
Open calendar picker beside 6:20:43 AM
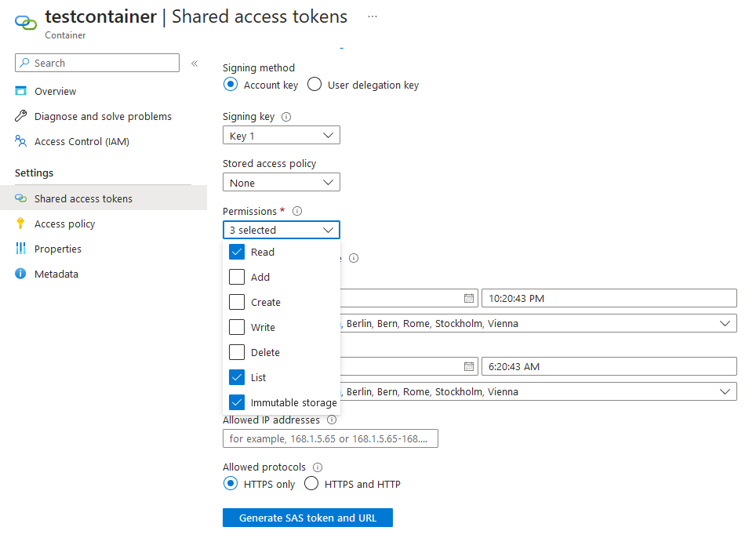[x=469, y=367]
